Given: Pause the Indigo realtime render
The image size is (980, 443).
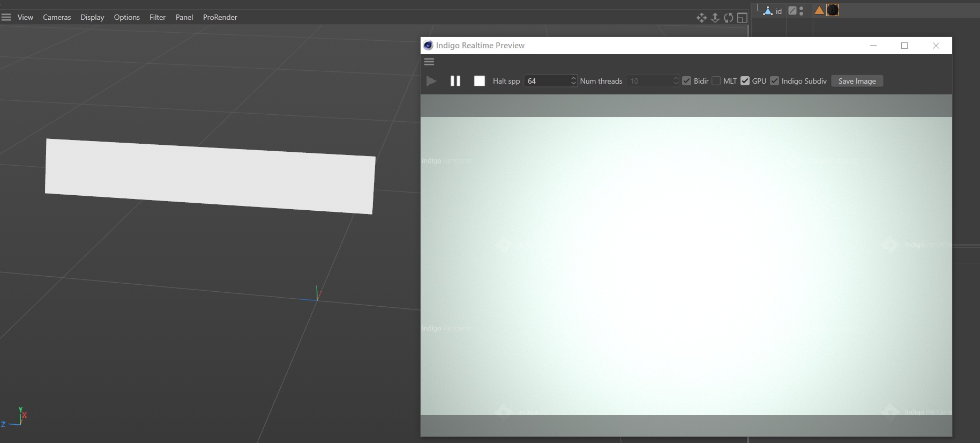Looking at the screenshot, I should [455, 81].
